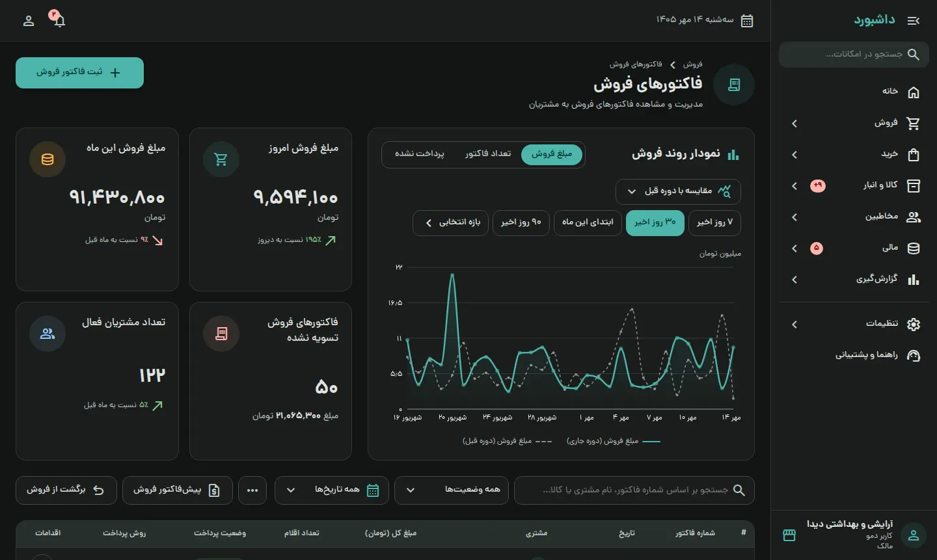Click the پیش‌فاکتور فروش button

(x=178, y=490)
